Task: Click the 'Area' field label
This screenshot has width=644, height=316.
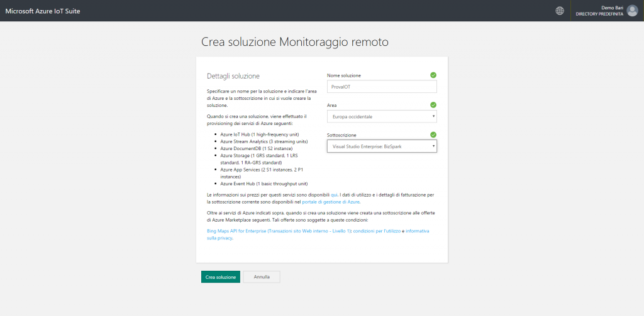Action: point(332,106)
